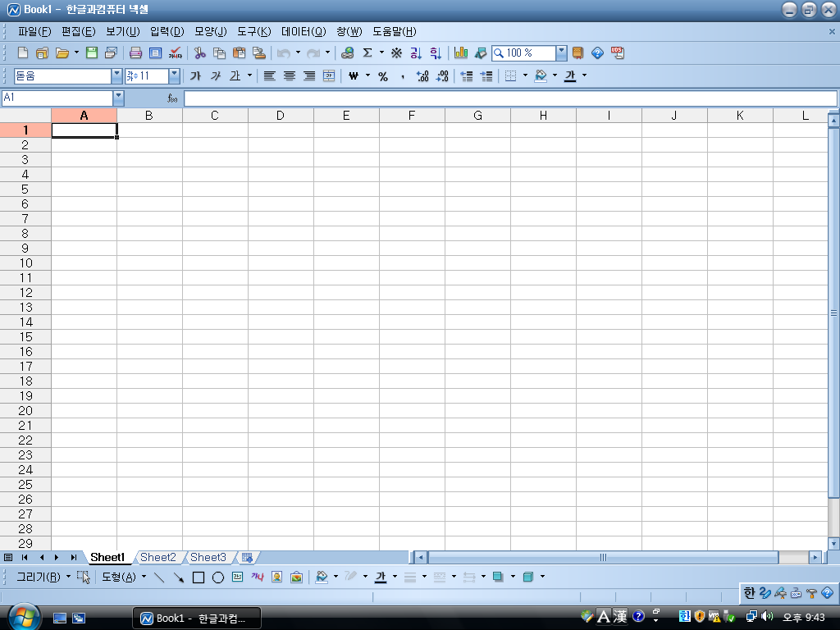840x630 pixels.
Task: Expand the undo history dropdown arrow
Action: pyautogui.click(x=298, y=52)
